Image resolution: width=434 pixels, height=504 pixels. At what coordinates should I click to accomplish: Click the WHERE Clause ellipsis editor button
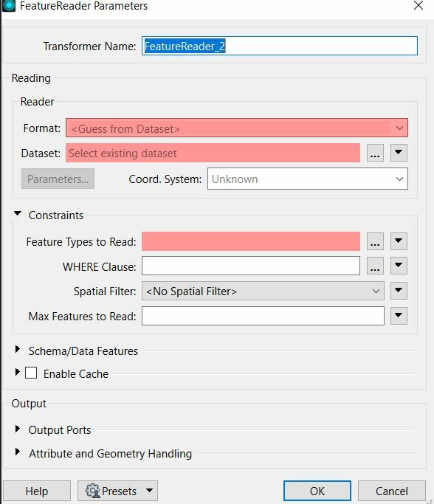coord(375,266)
